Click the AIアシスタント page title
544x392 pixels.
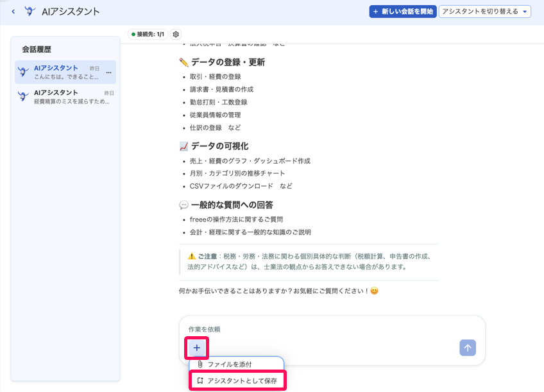click(71, 12)
